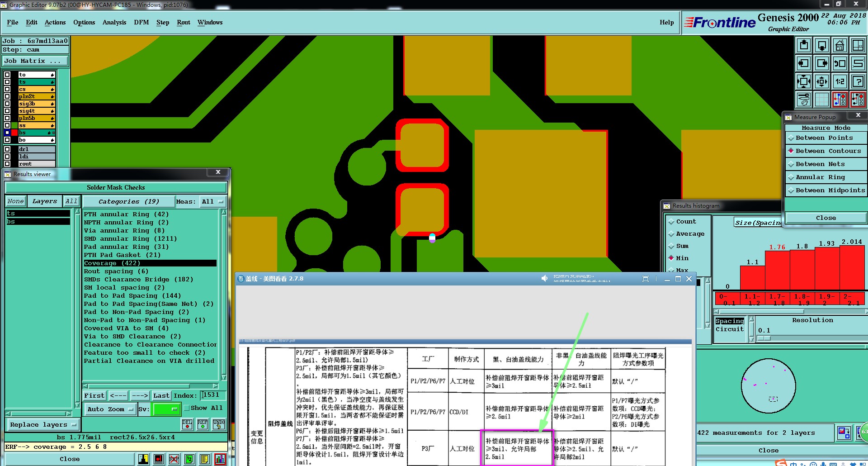The image size is (868, 466).
Task: Click the UNDO icon in Results viewer
Action: coord(219,424)
